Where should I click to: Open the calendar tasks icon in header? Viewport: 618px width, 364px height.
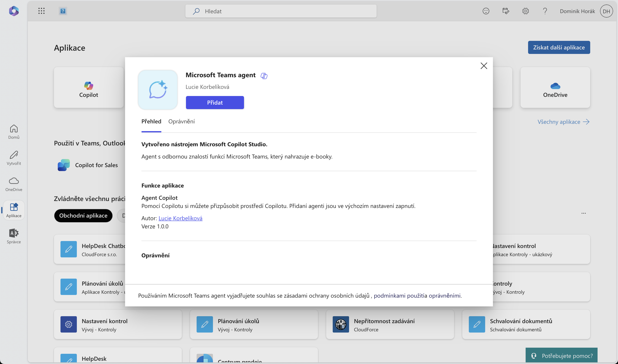[x=506, y=11]
